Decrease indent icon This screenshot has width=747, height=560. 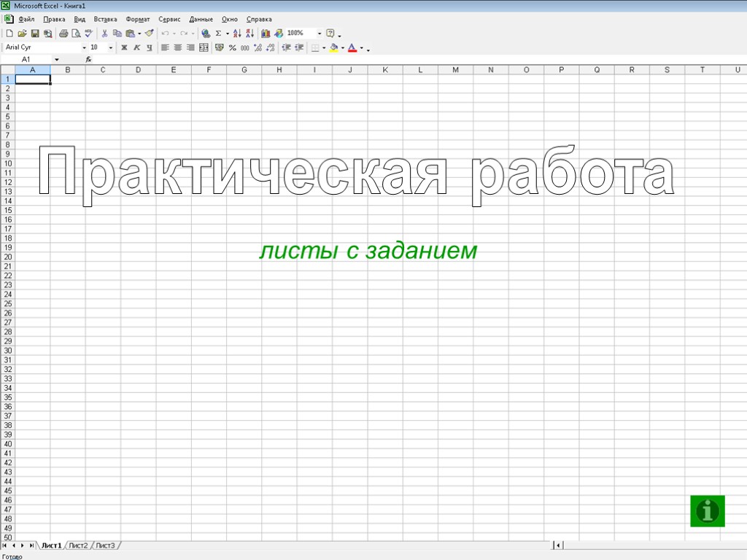click(x=286, y=47)
